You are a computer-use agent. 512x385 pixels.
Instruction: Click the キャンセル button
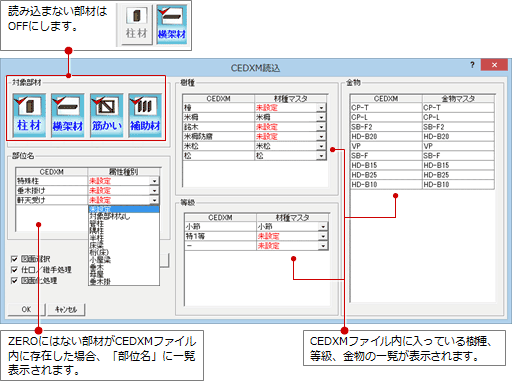[x=66, y=309]
